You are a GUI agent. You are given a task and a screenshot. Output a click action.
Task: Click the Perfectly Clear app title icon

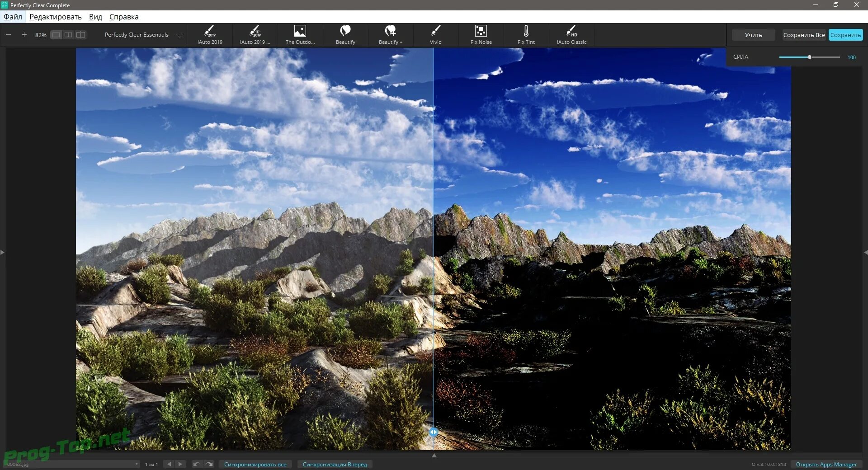click(5, 5)
